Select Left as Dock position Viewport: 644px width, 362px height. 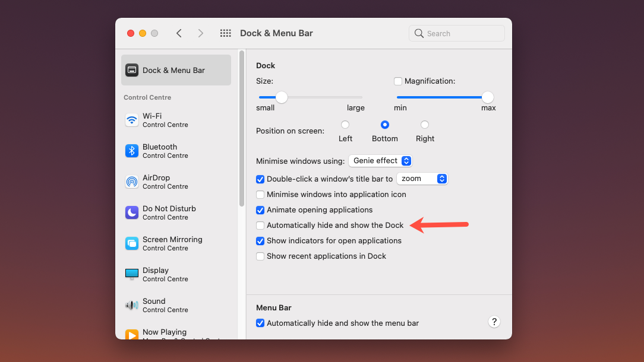[x=345, y=125]
